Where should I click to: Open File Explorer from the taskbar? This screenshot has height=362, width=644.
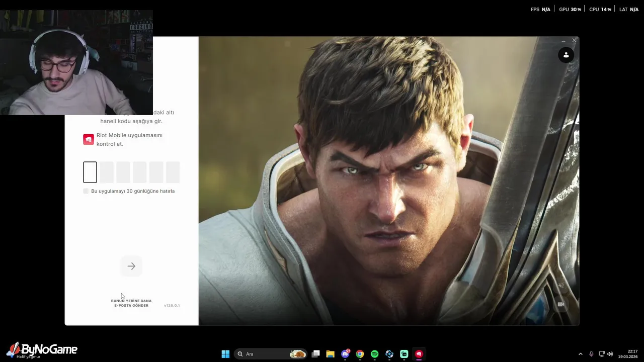coord(330,354)
